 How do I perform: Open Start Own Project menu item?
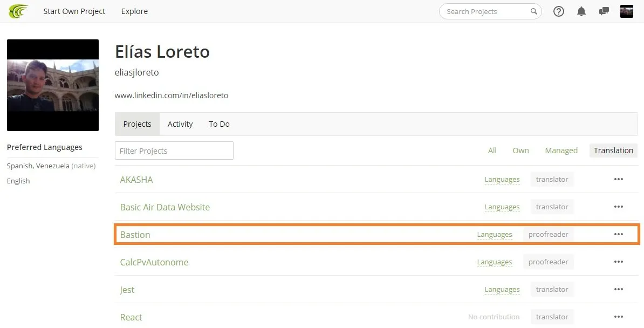[x=74, y=11]
